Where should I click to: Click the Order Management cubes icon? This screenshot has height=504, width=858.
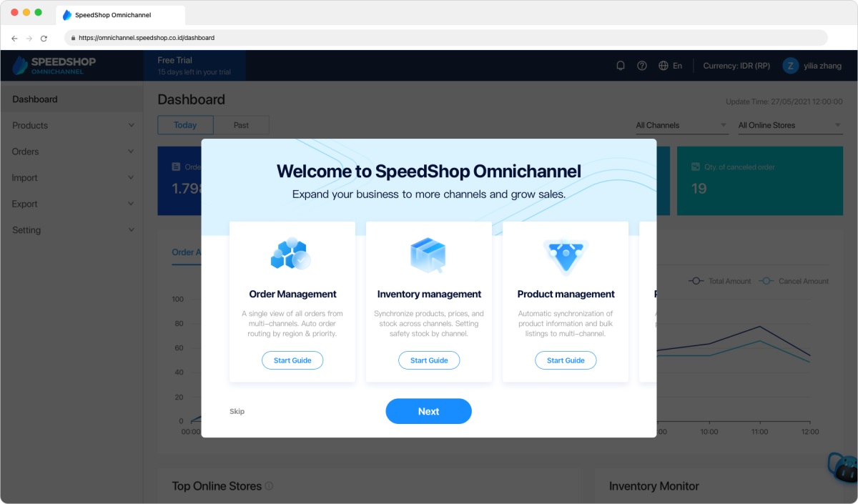pyautogui.click(x=291, y=253)
